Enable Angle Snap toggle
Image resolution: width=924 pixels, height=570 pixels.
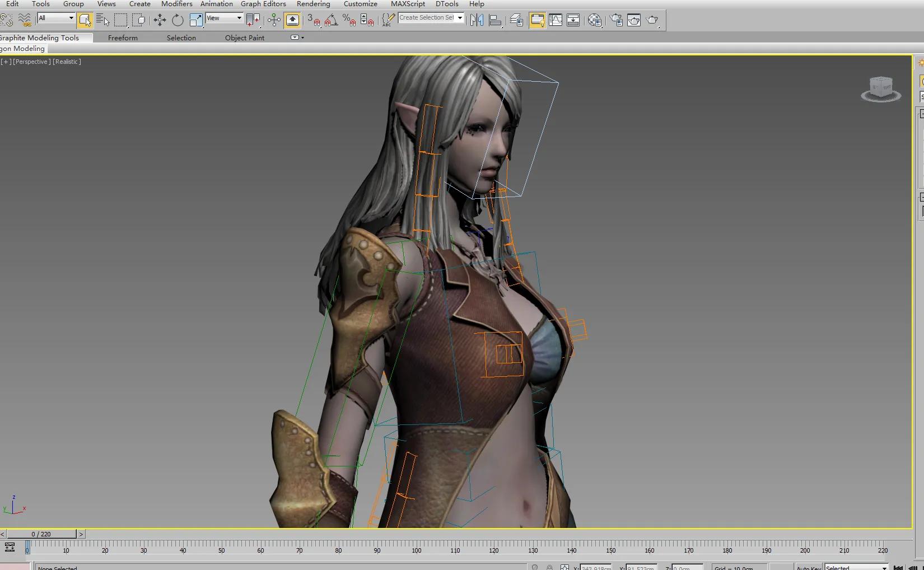coord(331,20)
